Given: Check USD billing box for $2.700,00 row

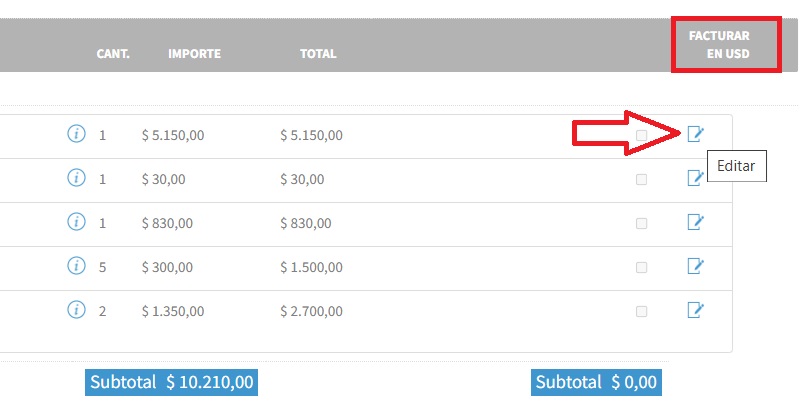Looking at the screenshot, I should 641,312.
